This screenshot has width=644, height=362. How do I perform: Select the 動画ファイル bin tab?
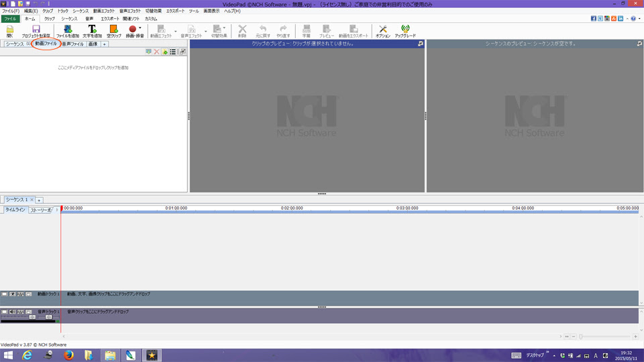[x=46, y=44]
